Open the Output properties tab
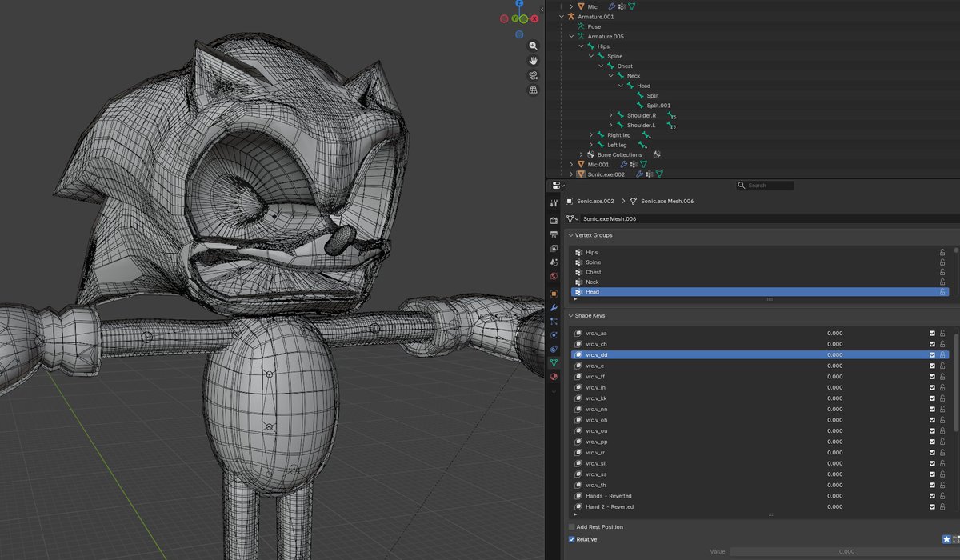This screenshot has height=560, width=960. tap(554, 234)
